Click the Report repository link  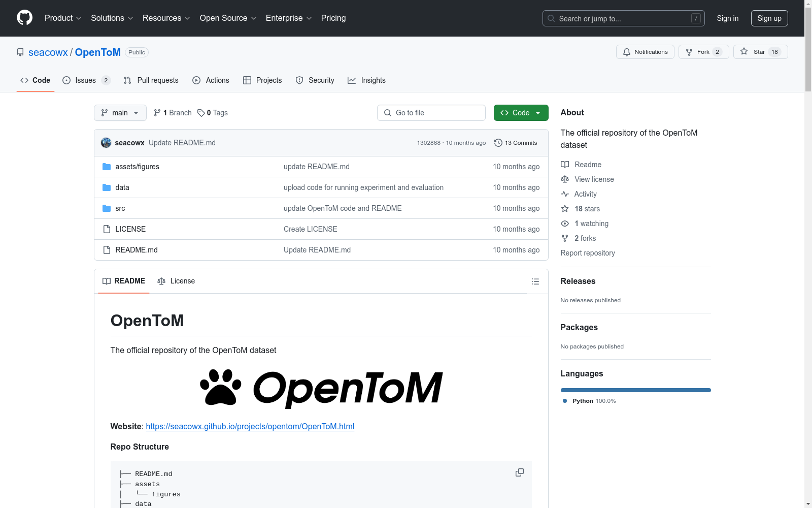[x=588, y=253]
